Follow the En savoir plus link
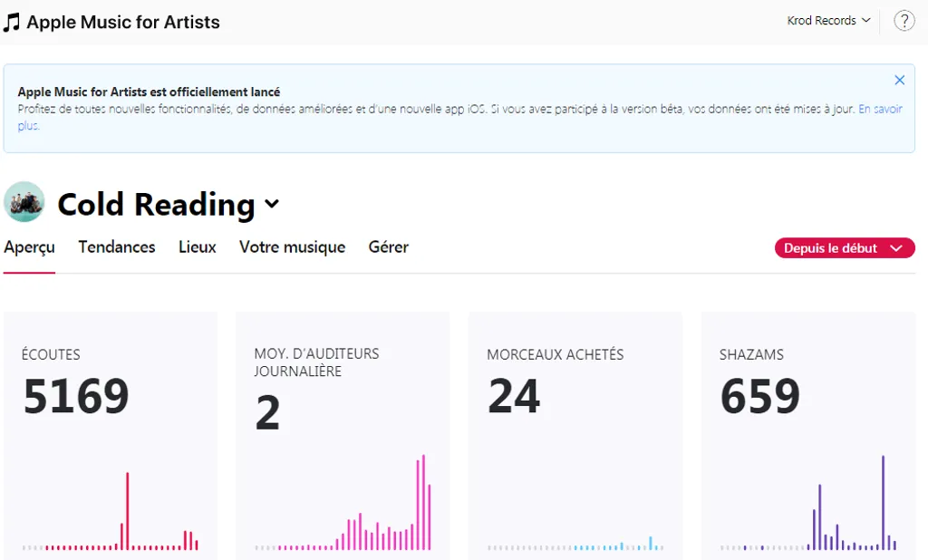928x560 pixels. [x=879, y=110]
